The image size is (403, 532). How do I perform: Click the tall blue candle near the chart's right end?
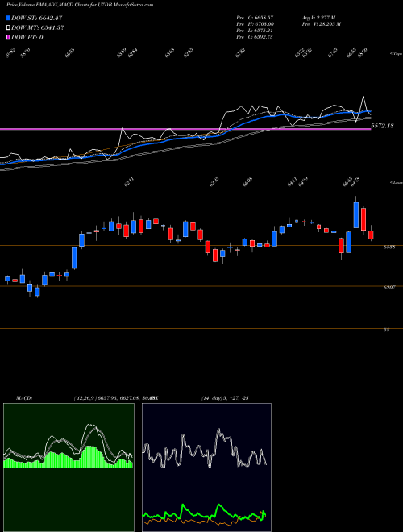(355, 214)
